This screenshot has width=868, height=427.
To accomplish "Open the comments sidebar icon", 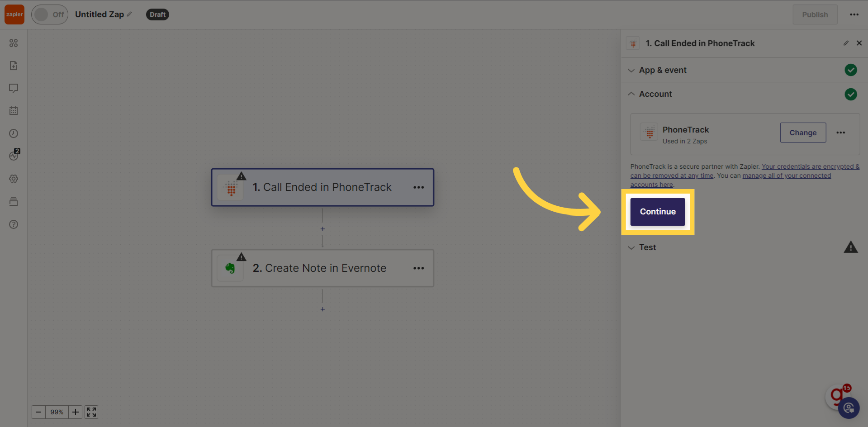I will click(x=14, y=88).
